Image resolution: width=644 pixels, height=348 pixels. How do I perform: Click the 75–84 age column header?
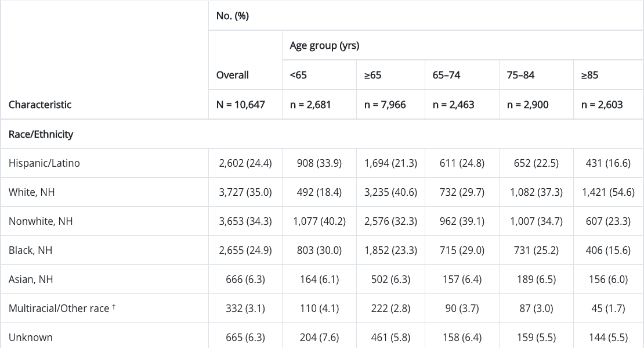pos(520,75)
